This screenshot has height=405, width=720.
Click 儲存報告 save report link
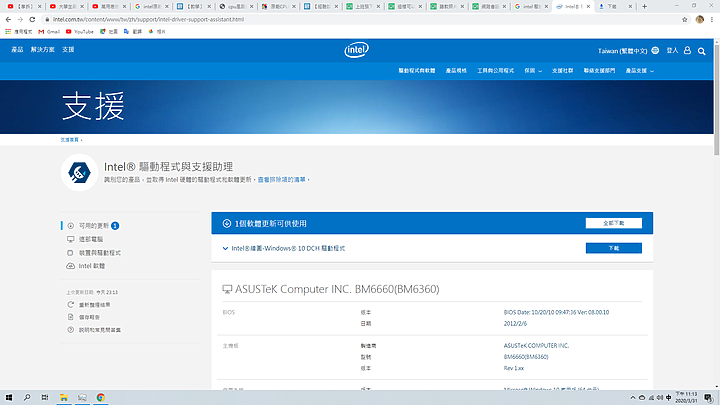pos(89,317)
